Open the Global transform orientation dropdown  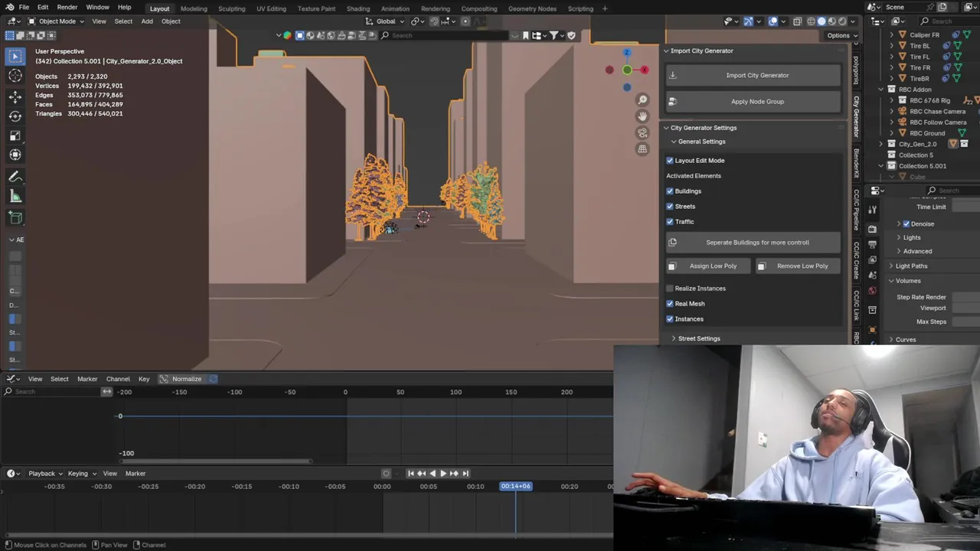(386, 21)
